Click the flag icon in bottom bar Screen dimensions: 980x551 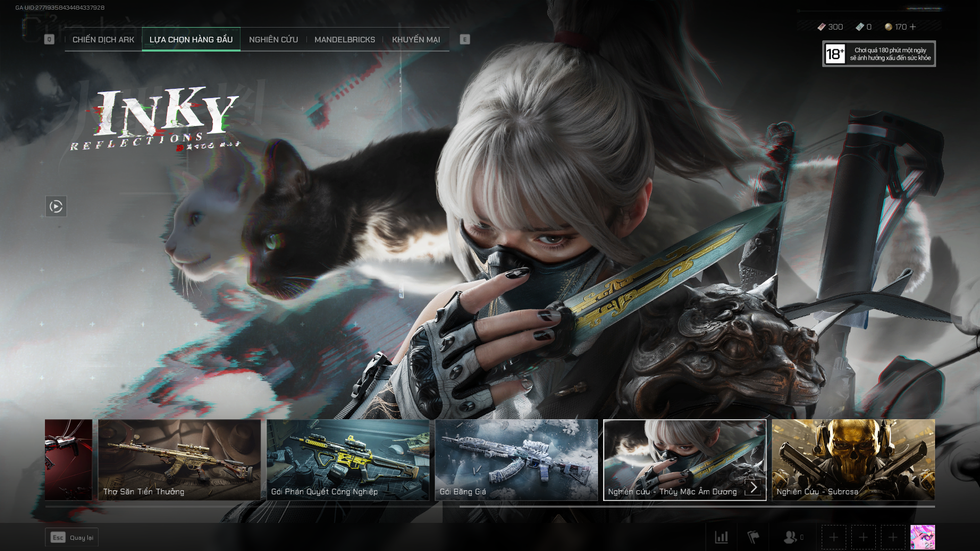pyautogui.click(x=753, y=537)
